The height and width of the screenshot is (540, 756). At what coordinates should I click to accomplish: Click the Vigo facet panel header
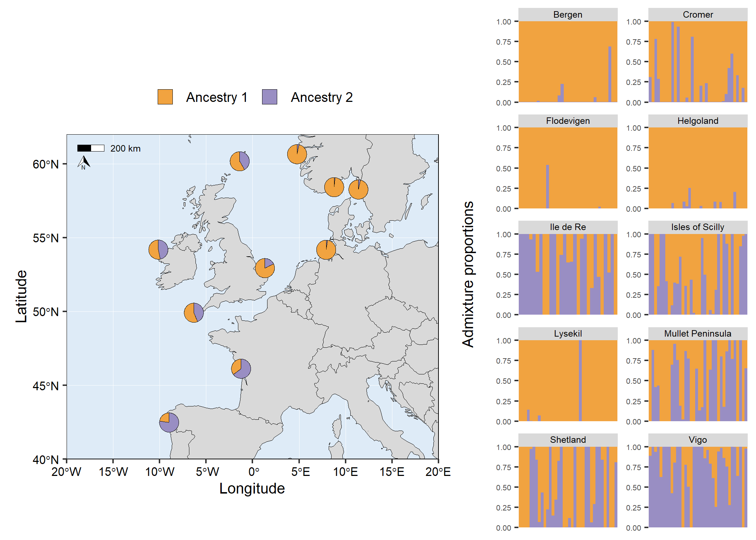click(697, 440)
